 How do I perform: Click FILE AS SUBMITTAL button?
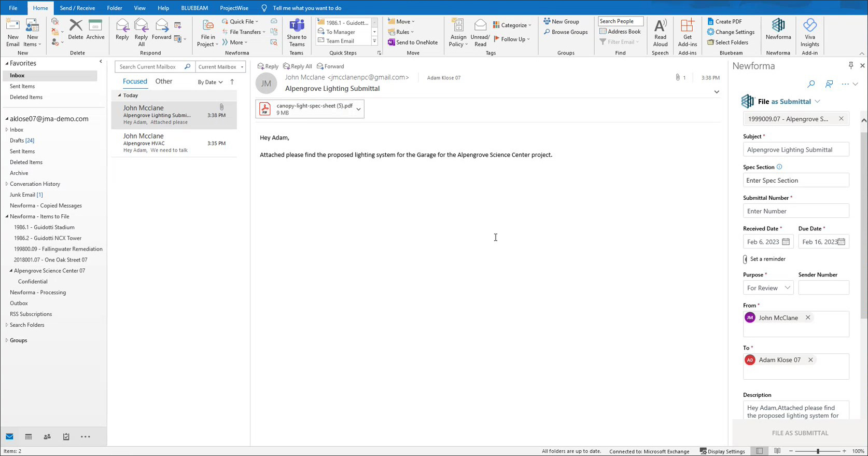pos(800,433)
